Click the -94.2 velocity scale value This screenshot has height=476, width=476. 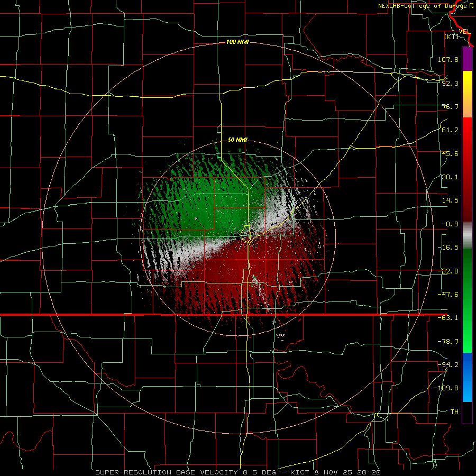pyautogui.click(x=448, y=364)
